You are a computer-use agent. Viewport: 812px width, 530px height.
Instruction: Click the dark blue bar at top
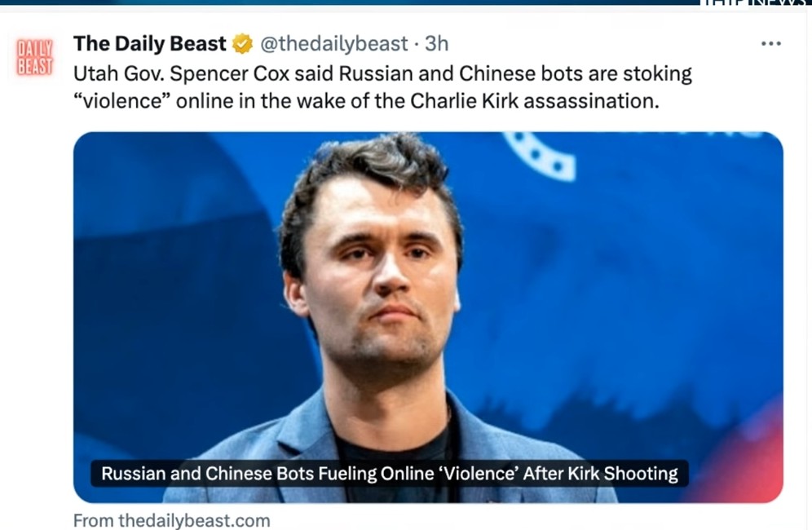[x=350, y=2]
